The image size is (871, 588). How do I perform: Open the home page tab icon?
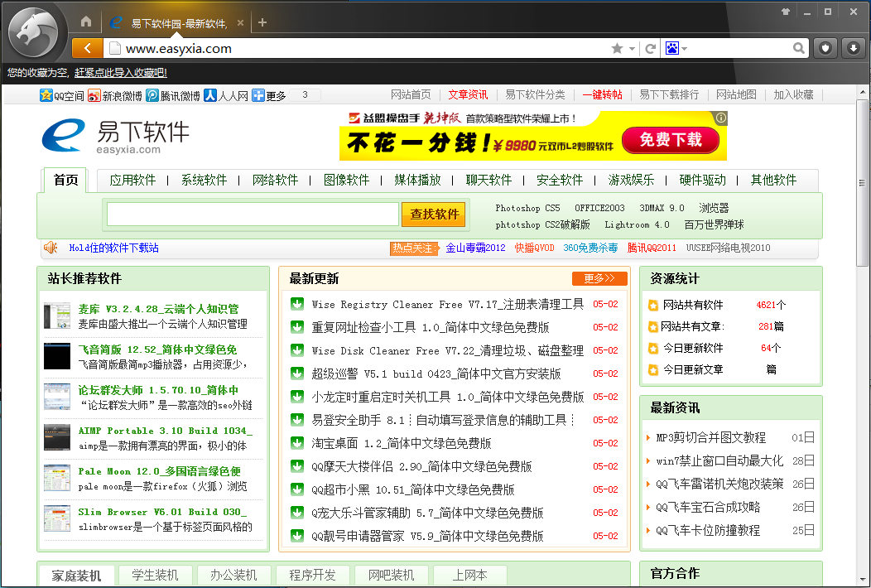tap(86, 22)
